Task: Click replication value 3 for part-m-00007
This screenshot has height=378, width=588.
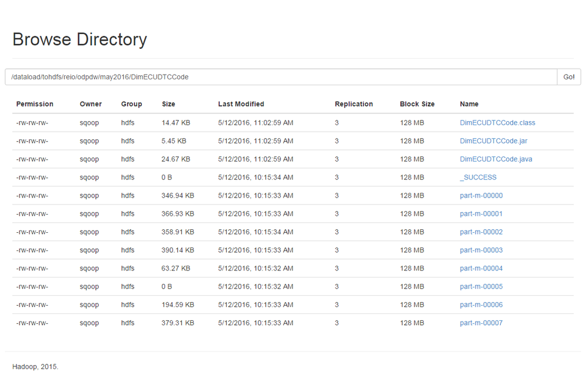Action: (x=337, y=323)
